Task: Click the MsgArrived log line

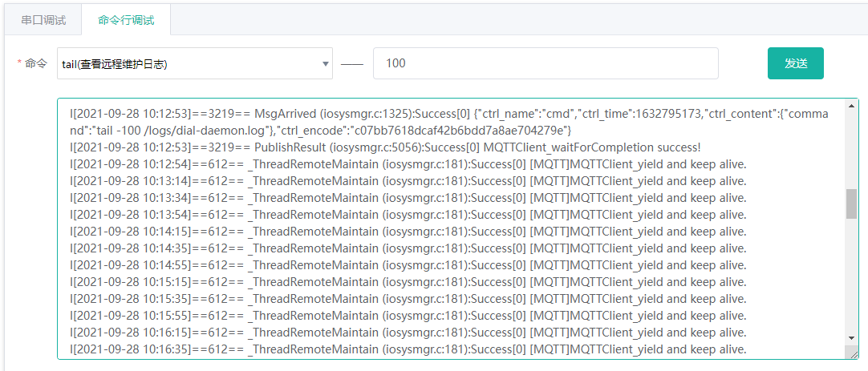Action: 449,114
